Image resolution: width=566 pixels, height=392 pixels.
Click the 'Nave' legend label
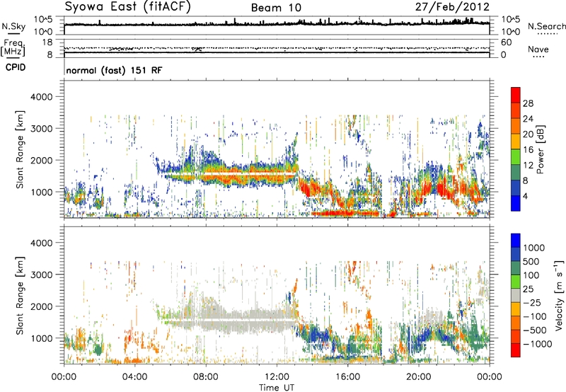click(x=538, y=49)
